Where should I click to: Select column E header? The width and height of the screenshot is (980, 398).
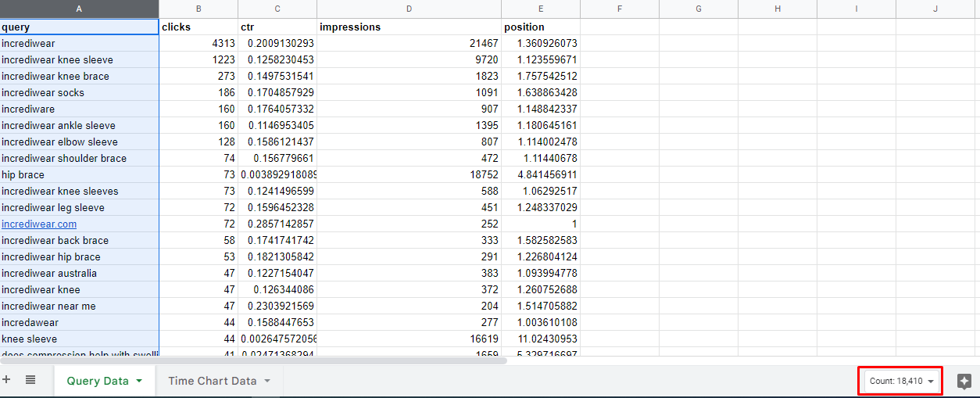541,9
